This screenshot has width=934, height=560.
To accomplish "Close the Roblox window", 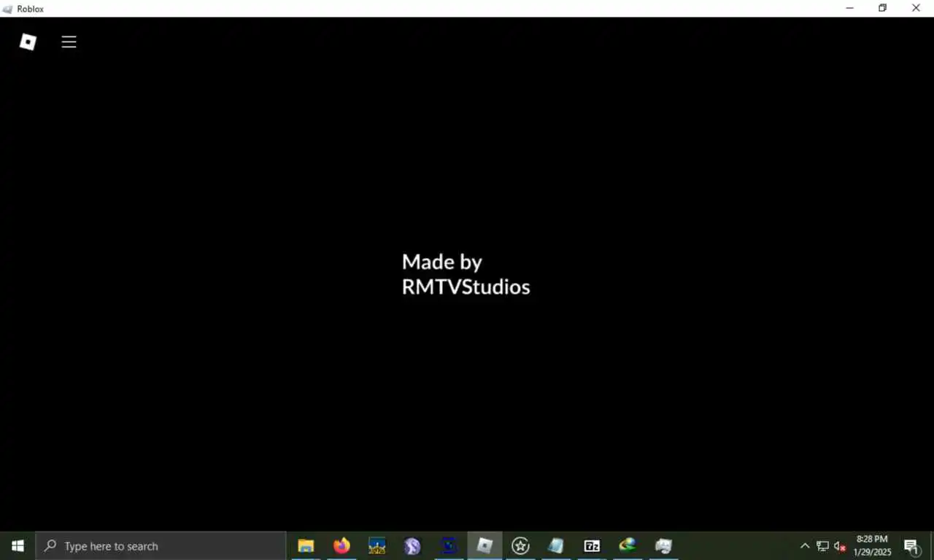I will click(x=916, y=8).
